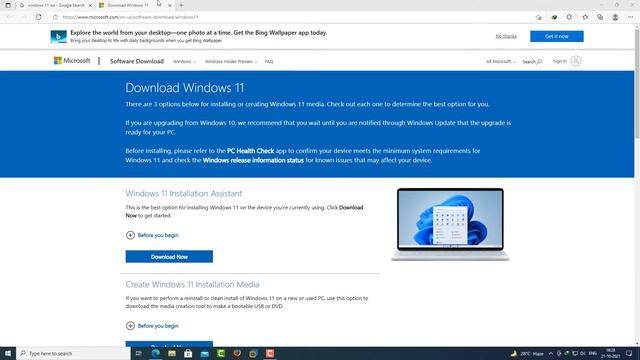Viewport: 640px width, 360px height.
Task: Open File Explorer from taskbar
Action: [x=172, y=353]
